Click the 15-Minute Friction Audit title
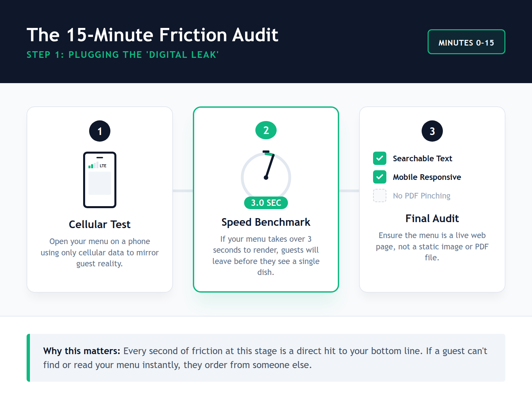 (x=152, y=35)
